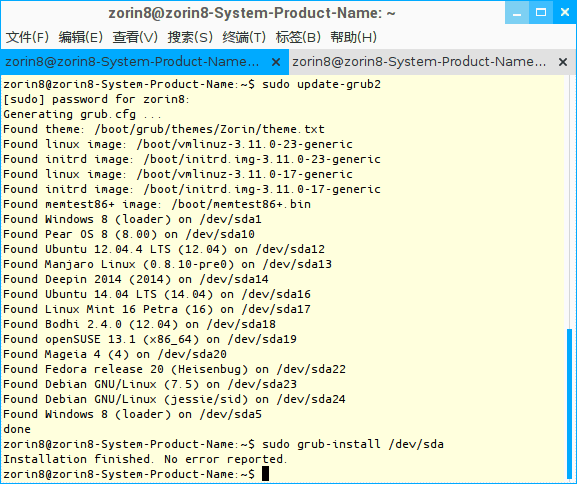Click the 'Found Pear OS 8' output line

point(129,234)
